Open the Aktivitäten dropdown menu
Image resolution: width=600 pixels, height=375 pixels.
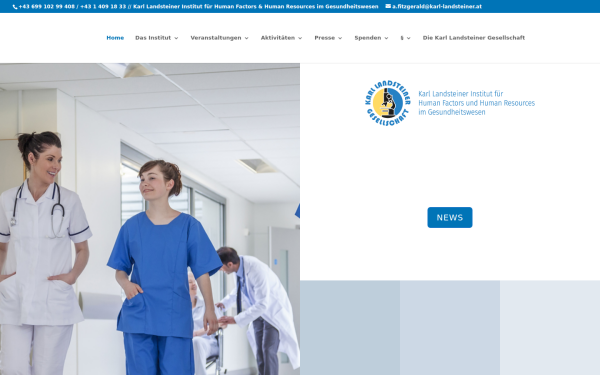282,38
